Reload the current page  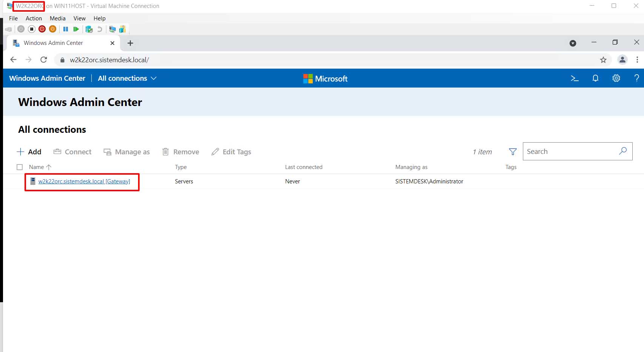click(44, 60)
